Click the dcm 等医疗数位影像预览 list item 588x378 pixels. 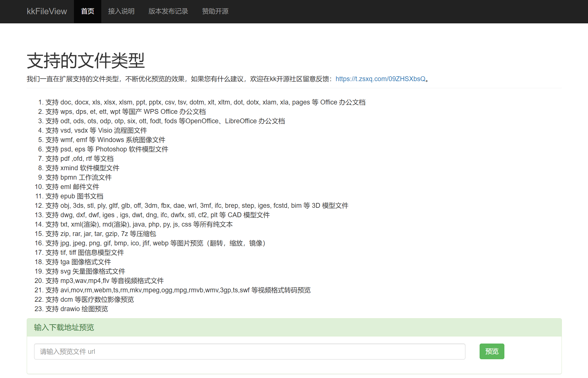(90, 299)
